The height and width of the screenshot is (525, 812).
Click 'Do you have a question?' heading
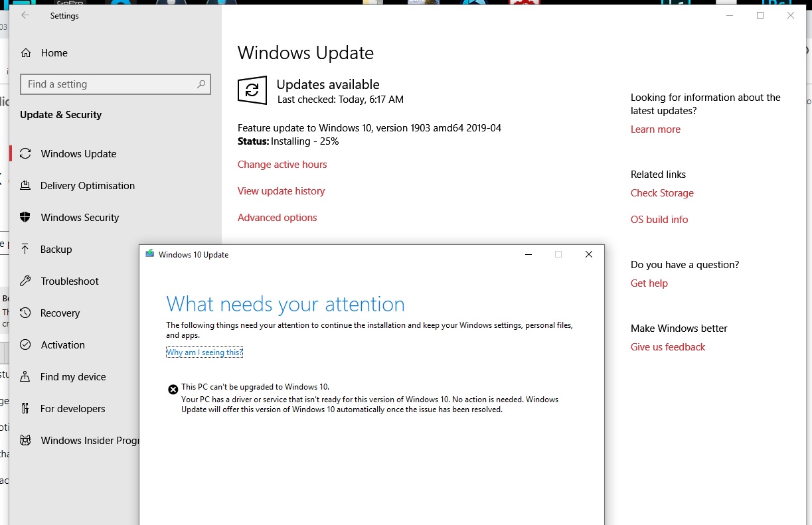(x=685, y=265)
